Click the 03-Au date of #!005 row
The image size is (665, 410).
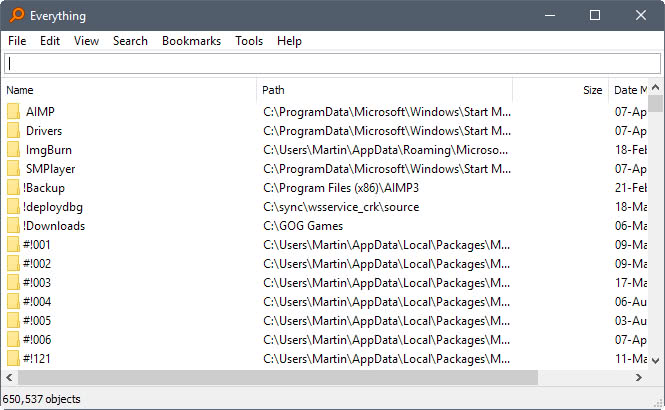pyautogui.click(x=631, y=321)
